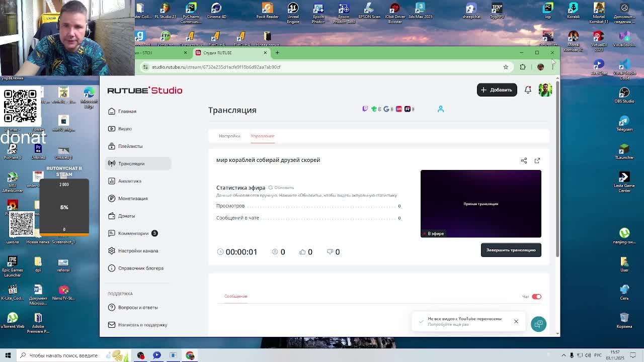
Task: Select the Unreal Engine desktop icon
Action: pyautogui.click(x=293, y=12)
